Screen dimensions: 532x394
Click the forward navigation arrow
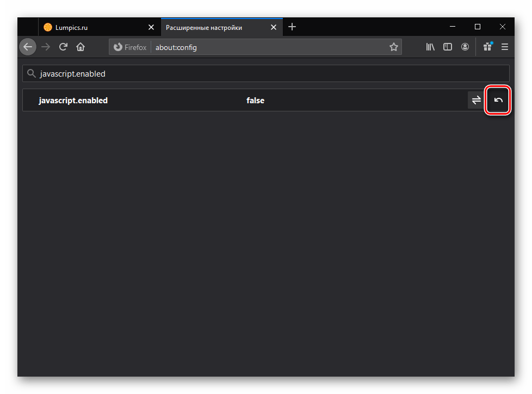tap(46, 47)
